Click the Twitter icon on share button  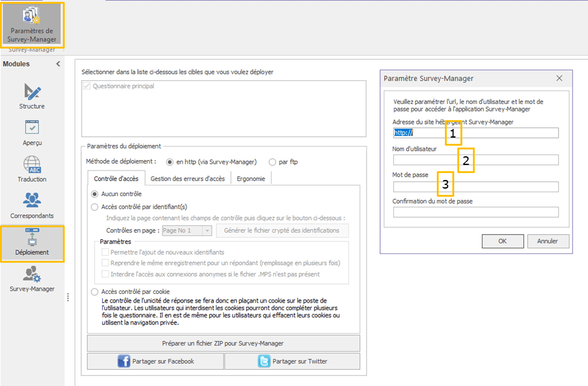(264, 361)
